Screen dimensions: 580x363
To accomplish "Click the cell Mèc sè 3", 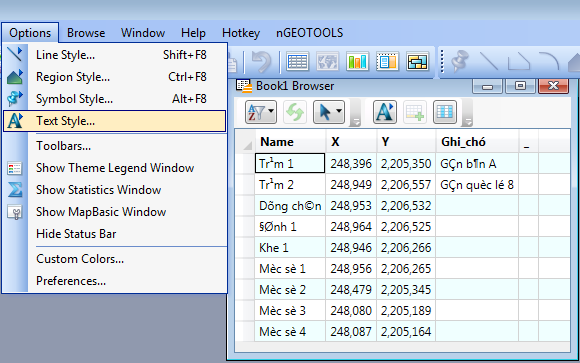I will (x=290, y=310).
